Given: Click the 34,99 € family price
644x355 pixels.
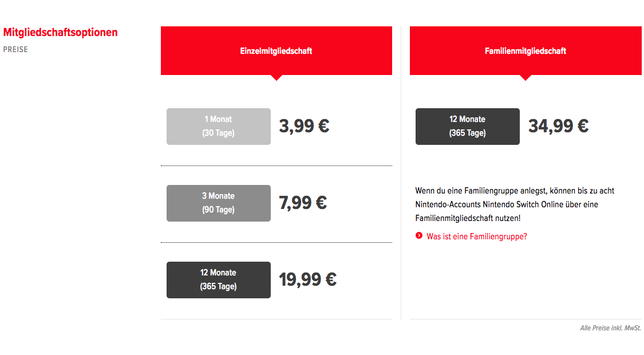Looking at the screenshot, I should (x=558, y=126).
